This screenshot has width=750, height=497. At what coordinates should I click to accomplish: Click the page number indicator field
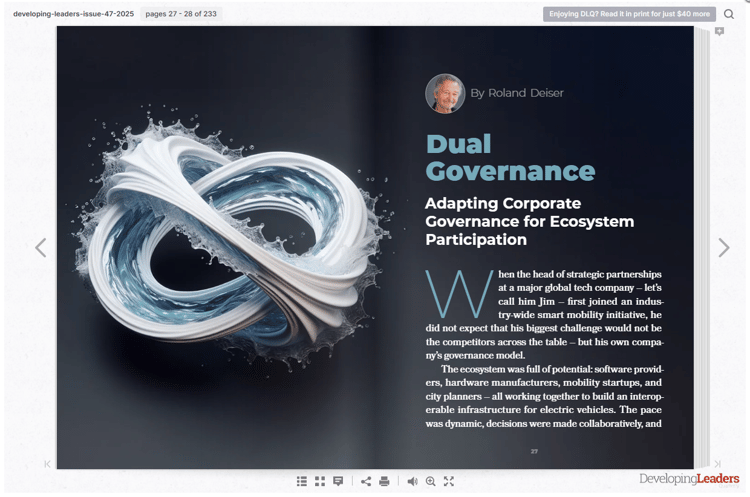tap(181, 14)
